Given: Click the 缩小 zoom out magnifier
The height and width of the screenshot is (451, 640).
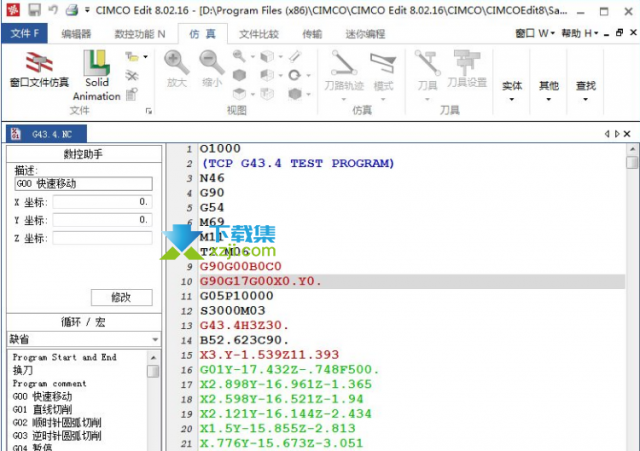Looking at the screenshot, I should (211, 63).
